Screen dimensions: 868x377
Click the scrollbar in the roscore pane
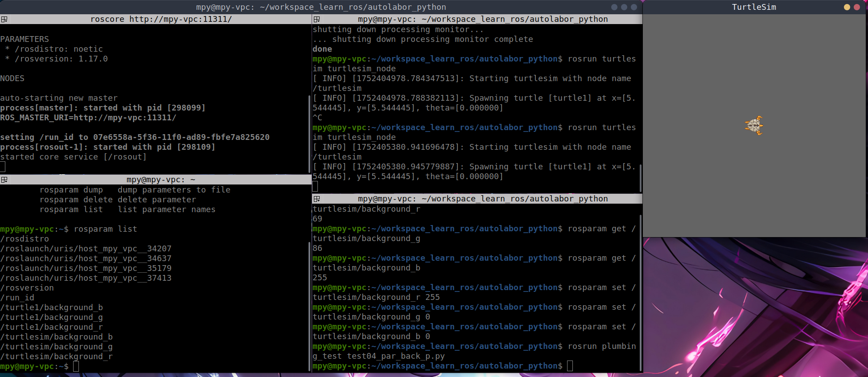click(309, 134)
